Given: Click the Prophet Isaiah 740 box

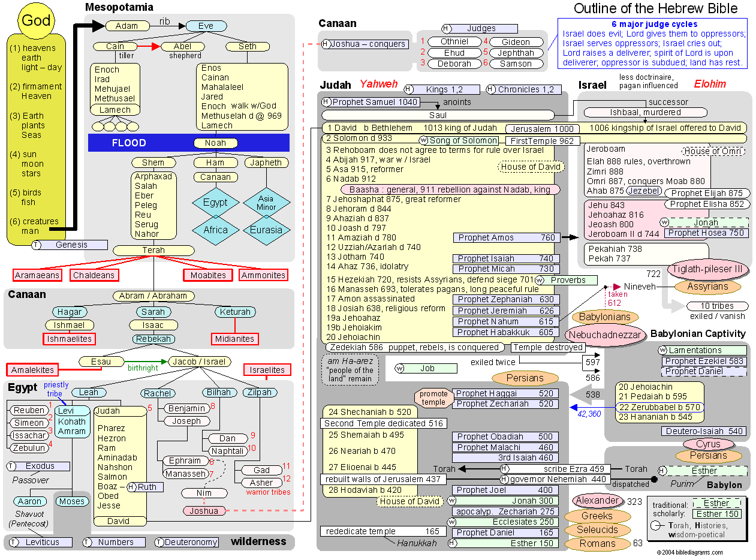Looking at the screenshot, I should click(506, 258).
